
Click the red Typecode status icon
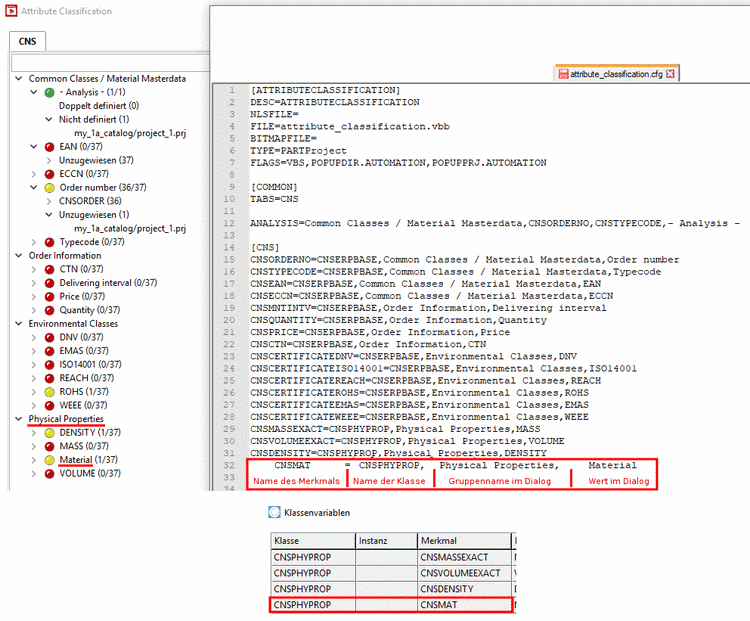(x=49, y=242)
